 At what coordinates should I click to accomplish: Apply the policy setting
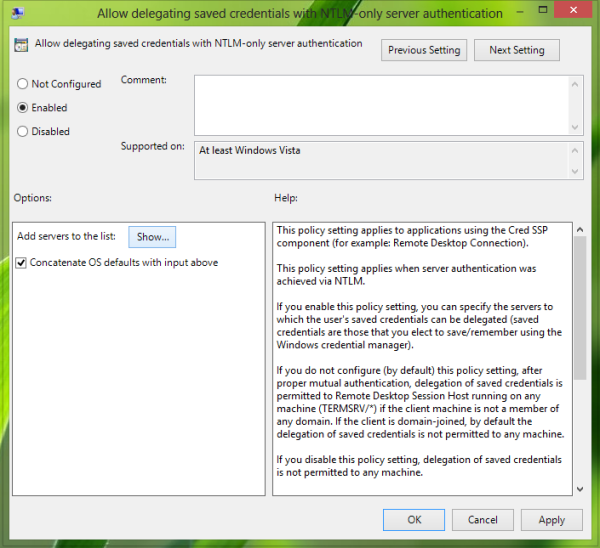coord(552,520)
